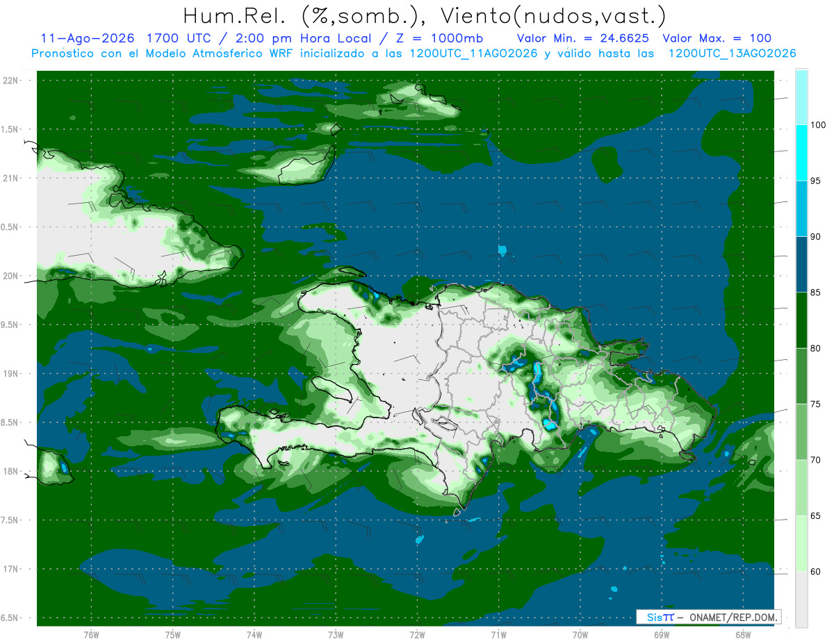834x644 pixels.
Task: Click the lightest cyan swatch above 100
Action: tap(801, 97)
